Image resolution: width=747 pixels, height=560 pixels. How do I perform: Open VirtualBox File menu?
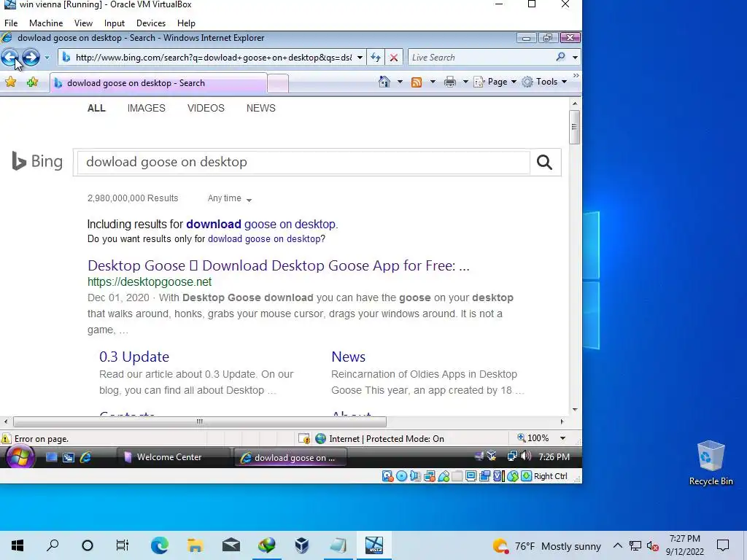(11, 23)
